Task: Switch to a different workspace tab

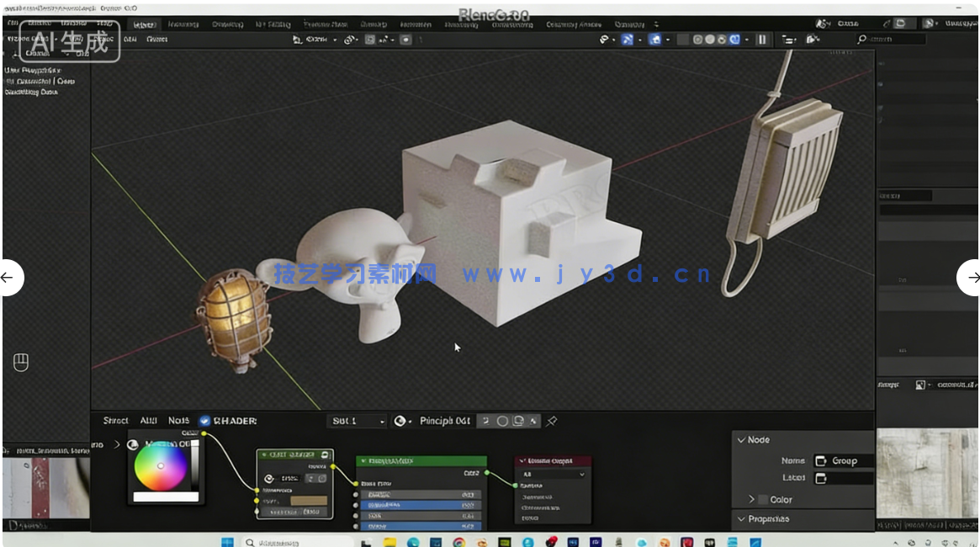Action: (185, 24)
